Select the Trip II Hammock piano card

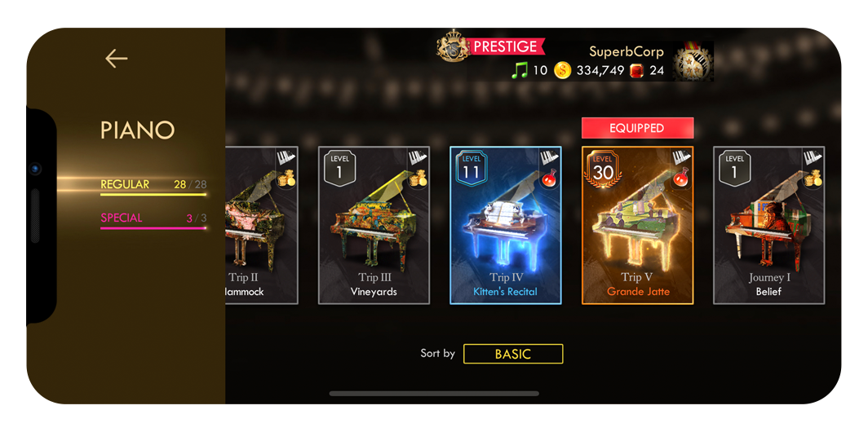(x=262, y=225)
